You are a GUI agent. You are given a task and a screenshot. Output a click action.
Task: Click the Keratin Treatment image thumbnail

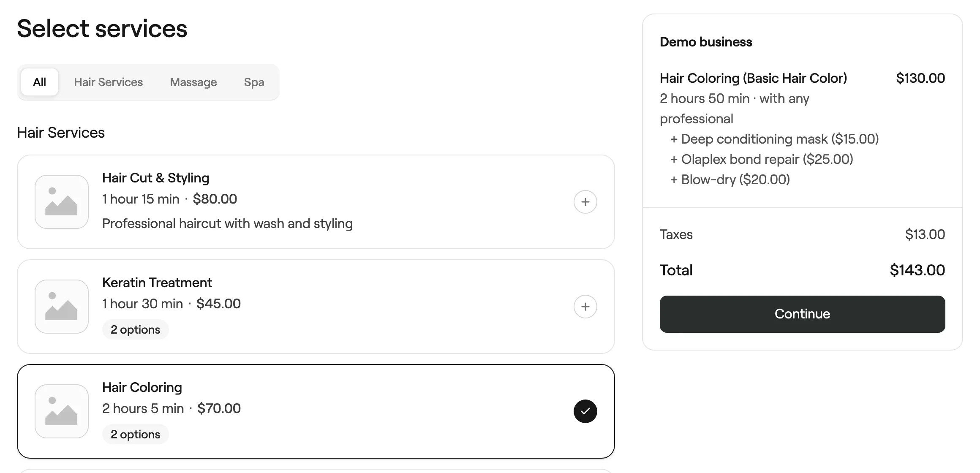tap(62, 307)
